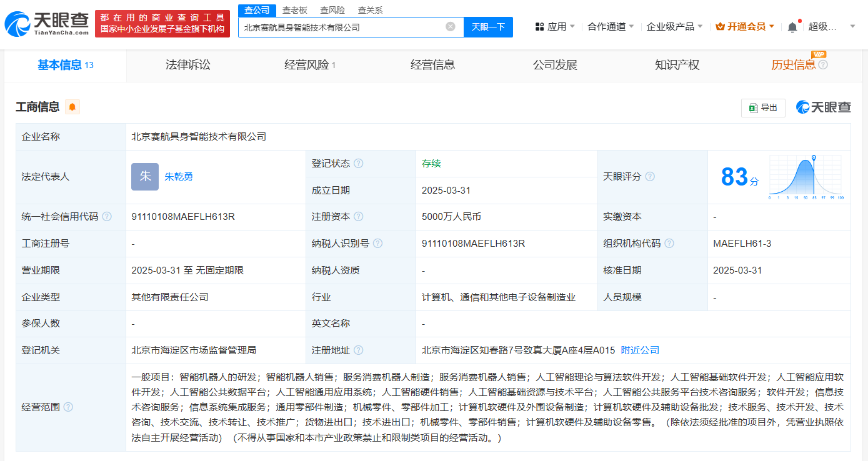The width and height of the screenshot is (868, 461).
Task: Click help icon next to 经营范围
Action: pos(68,407)
